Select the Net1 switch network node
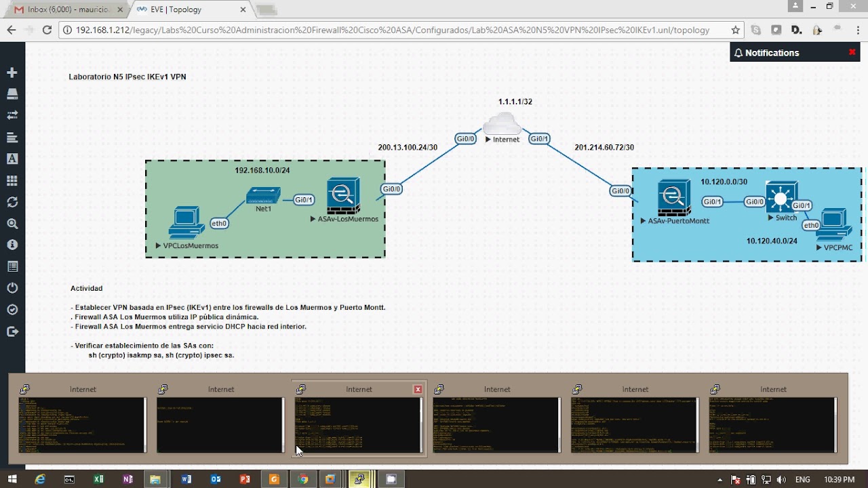The width and height of the screenshot is (868, 488). (263, 195)
